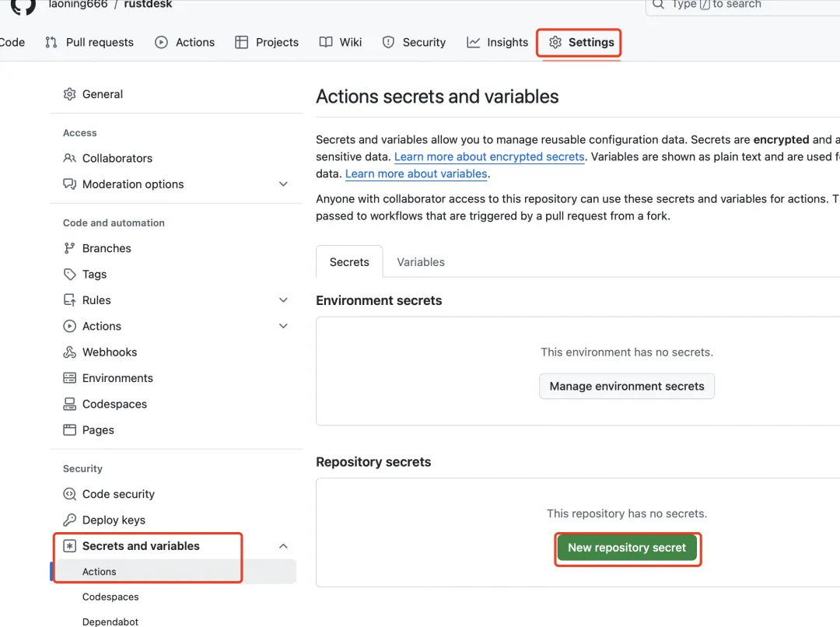Click the GitHub logo icon
The height and width of the screenshot is (627, 840).
[x=23, y=6]
